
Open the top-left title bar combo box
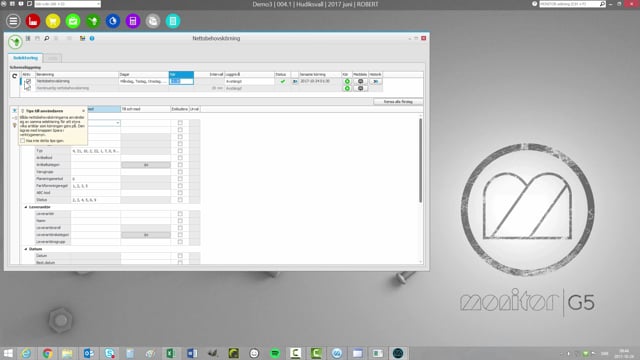click(x=67, y=4)
